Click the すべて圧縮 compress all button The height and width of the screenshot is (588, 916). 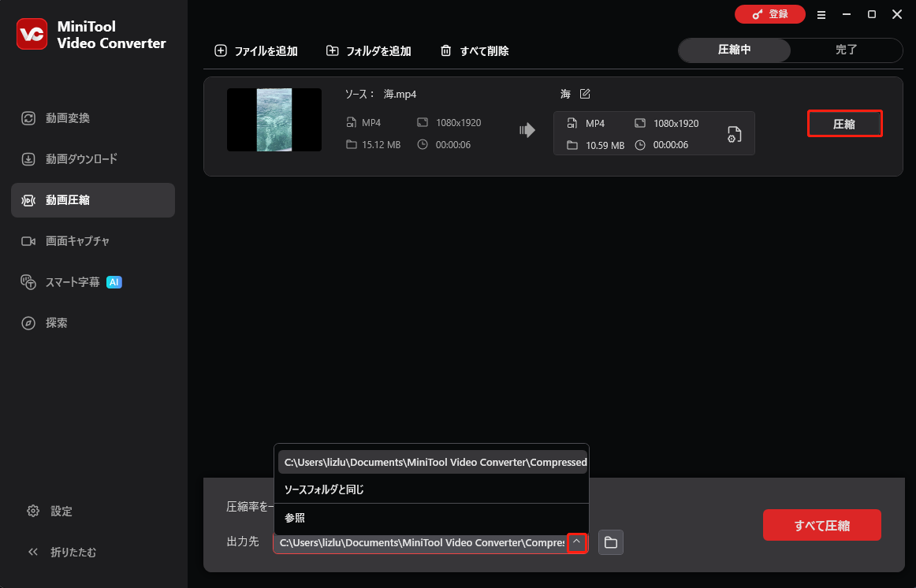tap(821, 524)
